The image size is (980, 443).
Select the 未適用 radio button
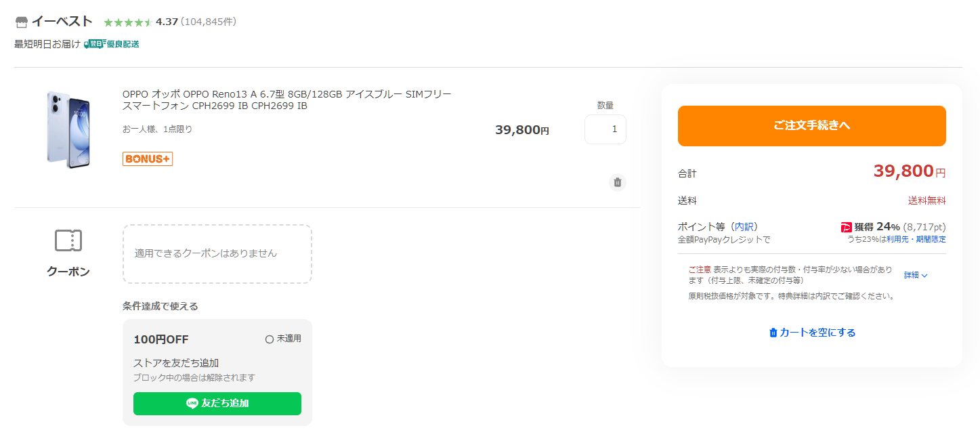pos(270,339)
